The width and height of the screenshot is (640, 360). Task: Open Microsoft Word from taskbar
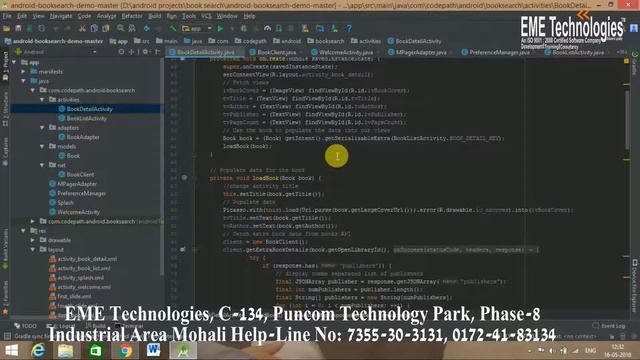point(154,351)
